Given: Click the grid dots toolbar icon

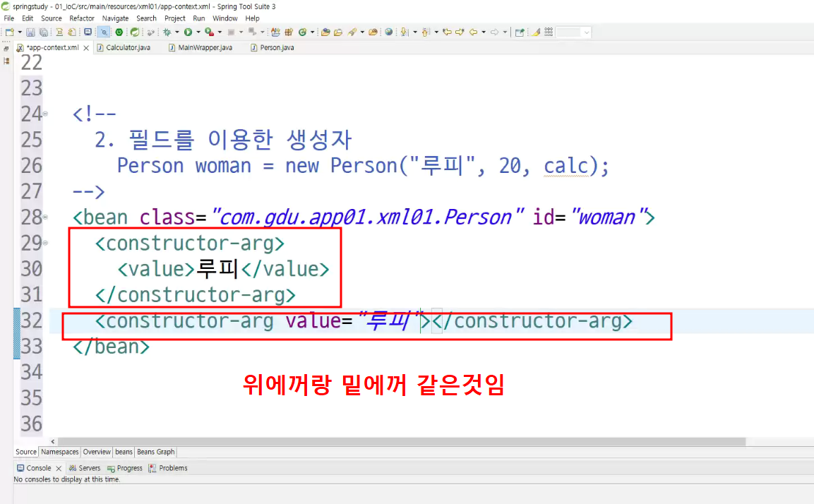Looking at the screenshot, I should click(549, 32).
